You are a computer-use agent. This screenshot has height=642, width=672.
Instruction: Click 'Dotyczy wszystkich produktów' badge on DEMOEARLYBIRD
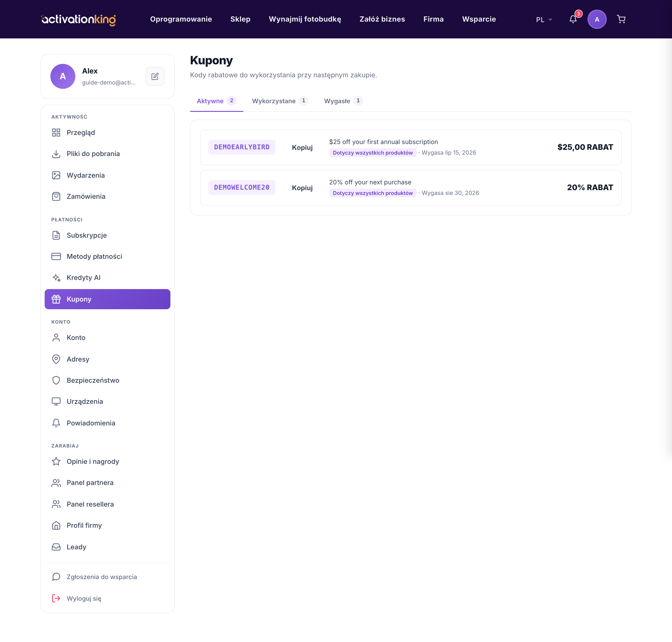373,153
